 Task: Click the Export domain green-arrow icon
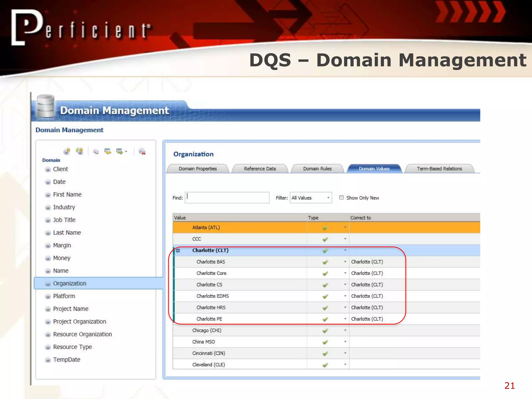(119, 151)
